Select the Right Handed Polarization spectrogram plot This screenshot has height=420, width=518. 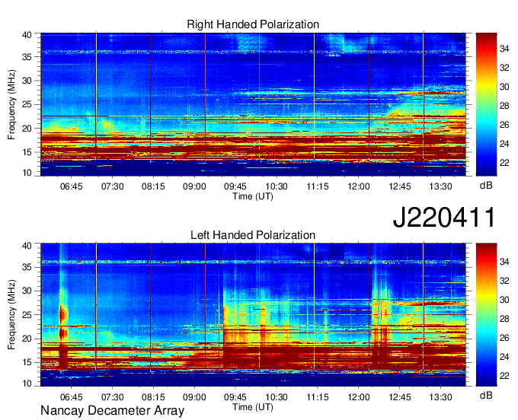click(x=253, y=104)
